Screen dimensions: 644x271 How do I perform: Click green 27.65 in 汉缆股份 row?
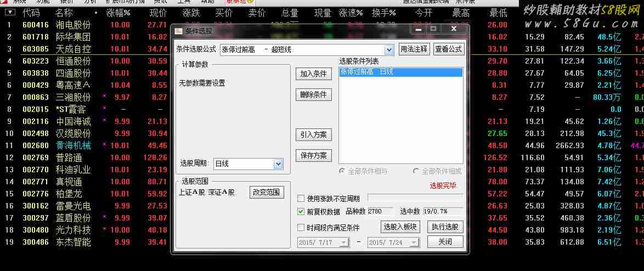pos(498,134)
